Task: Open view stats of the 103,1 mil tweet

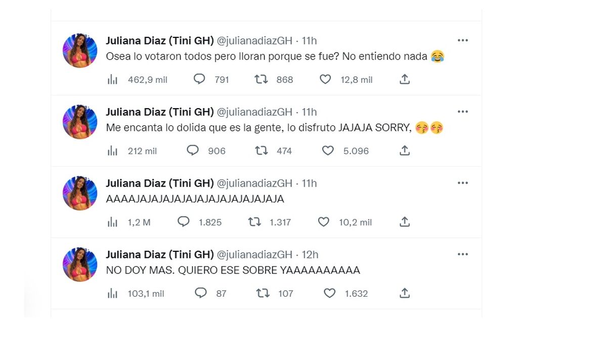Action: click(112, 293)
